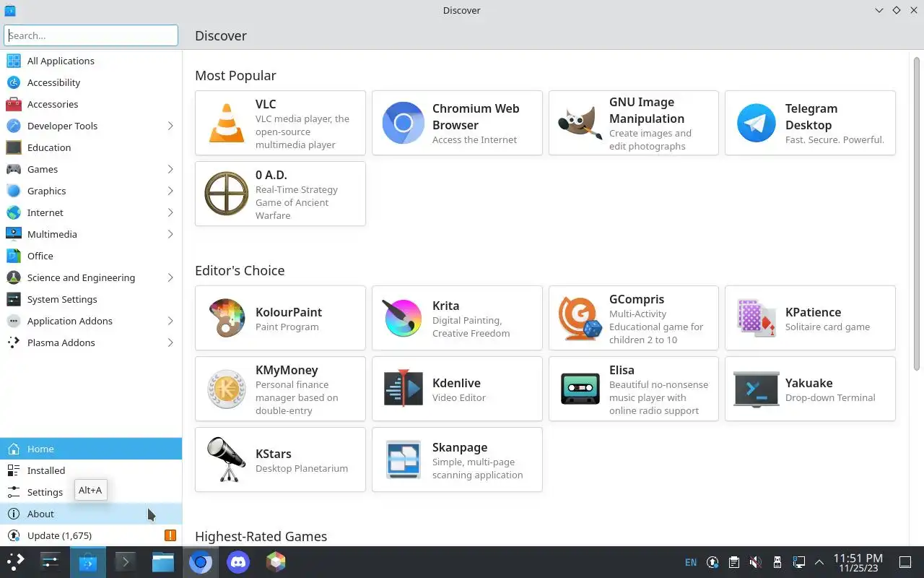Open the Education category
Image resolution: width=924 pixels, height=578 pixels.
91,147
